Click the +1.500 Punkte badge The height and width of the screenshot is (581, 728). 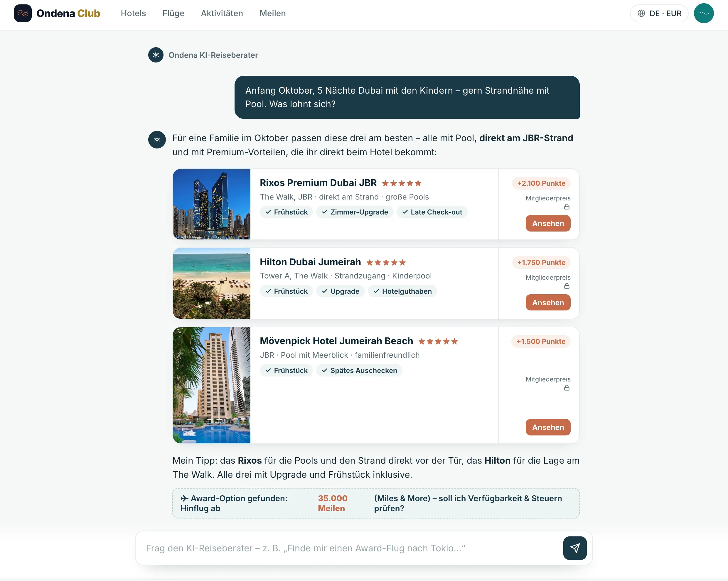click(541, 341)
